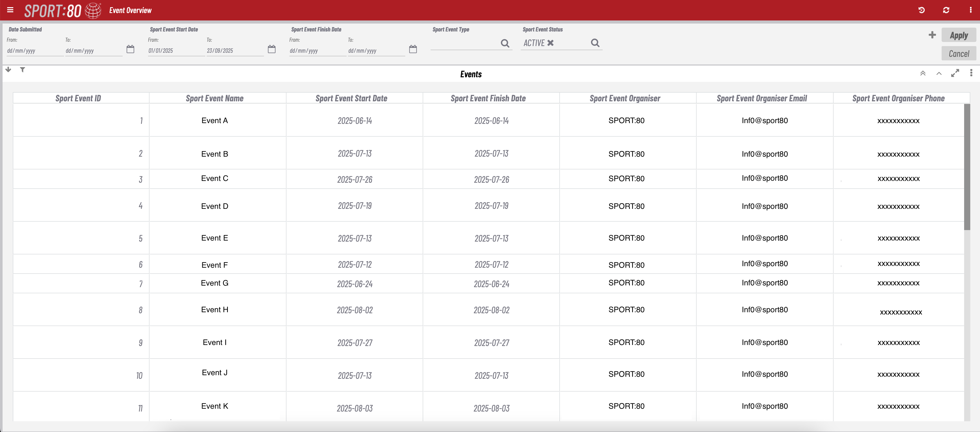This screenshot has height=432, width=980.
Task: Click the double-chevron collapse-all icon
Action: coord(923,73)
